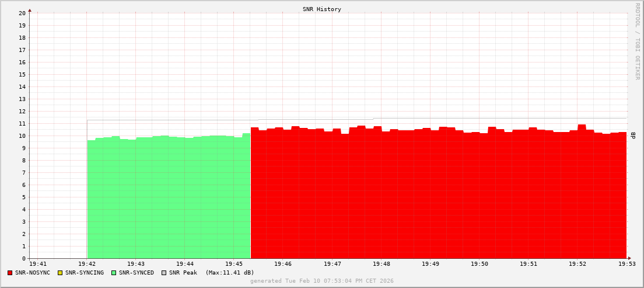Click the SNR-SYNCING legend text
The width and height of the screenshot is (644, 288).
pos(84,273)
